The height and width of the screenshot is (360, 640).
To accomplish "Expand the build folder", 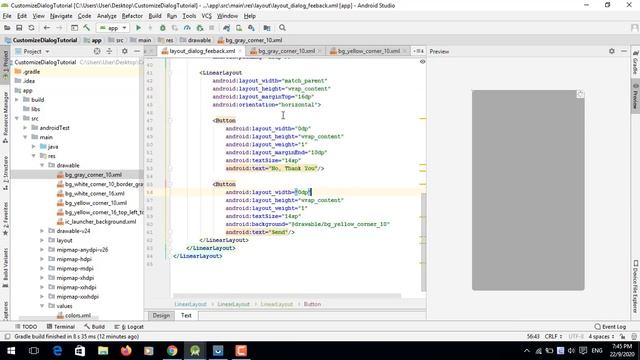I will point(17,100).
